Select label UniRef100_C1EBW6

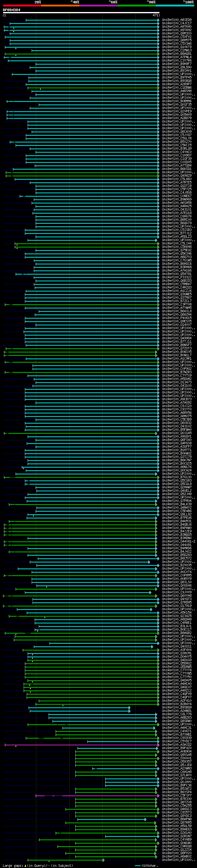pos(176,88)
